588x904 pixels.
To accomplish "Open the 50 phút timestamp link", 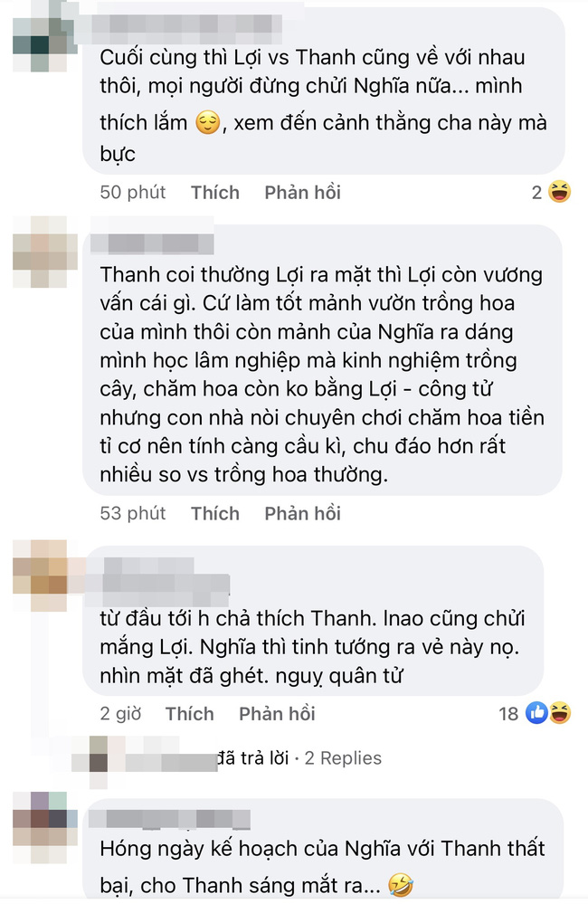I will [133, 192].
